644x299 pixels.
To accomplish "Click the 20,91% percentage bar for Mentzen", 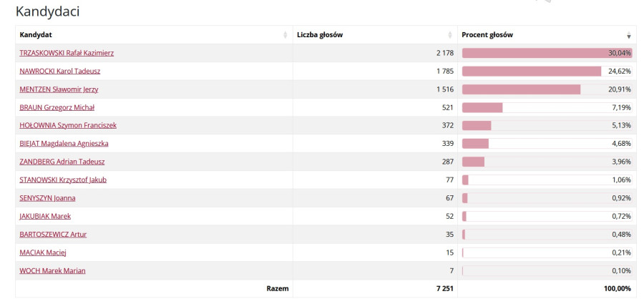I will [521, 89].
